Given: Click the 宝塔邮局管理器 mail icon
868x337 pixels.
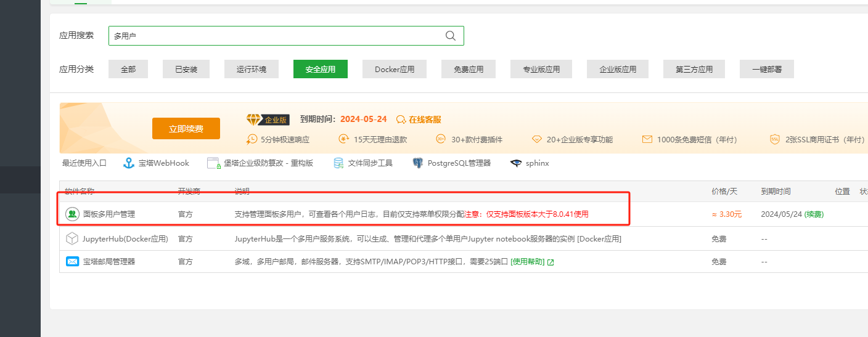Looking at the screenshot, I should (x=72, y=262).
